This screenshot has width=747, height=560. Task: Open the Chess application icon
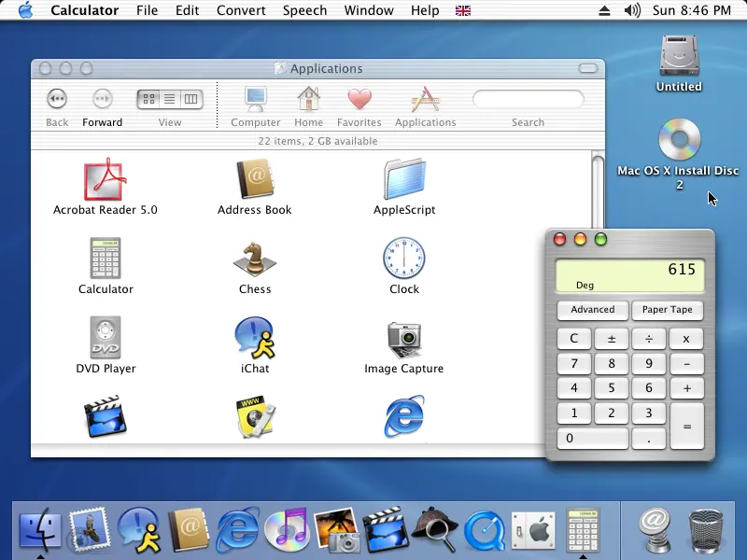(x=255, y=259)
